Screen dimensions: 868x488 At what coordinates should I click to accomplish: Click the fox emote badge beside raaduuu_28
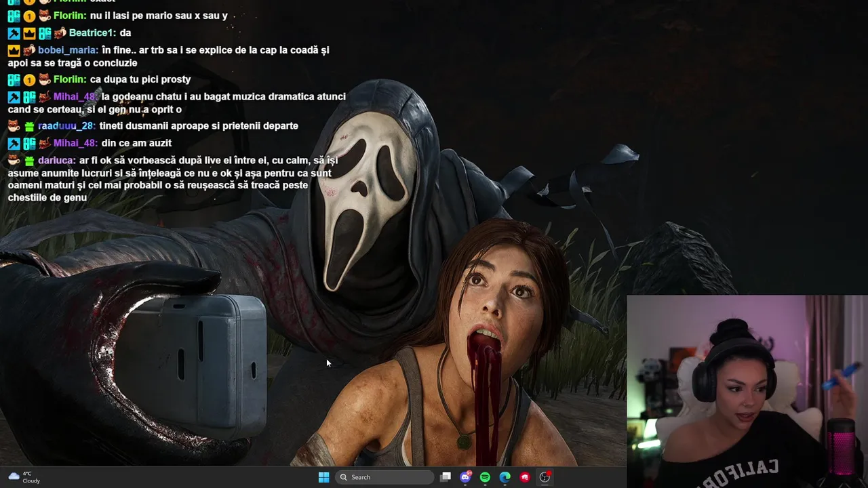(14, 126)
